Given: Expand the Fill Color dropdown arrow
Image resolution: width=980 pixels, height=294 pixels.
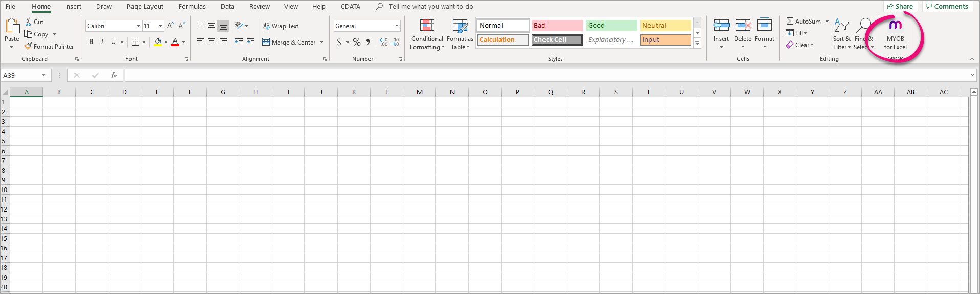Looking at the screenshot, I should click(166, 42).
